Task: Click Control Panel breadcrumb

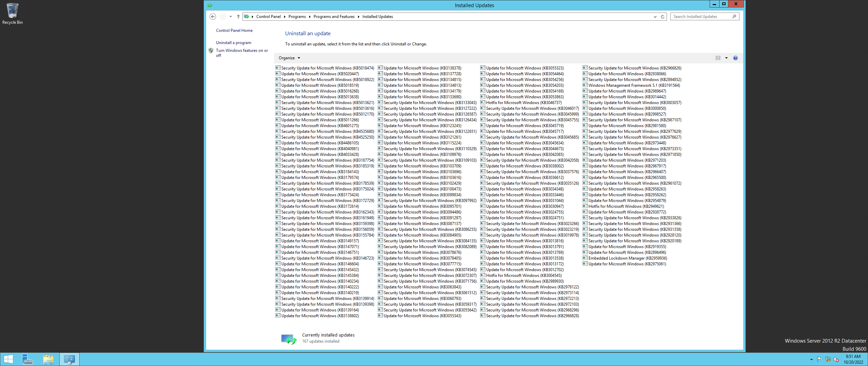Action: click(268, 17)
